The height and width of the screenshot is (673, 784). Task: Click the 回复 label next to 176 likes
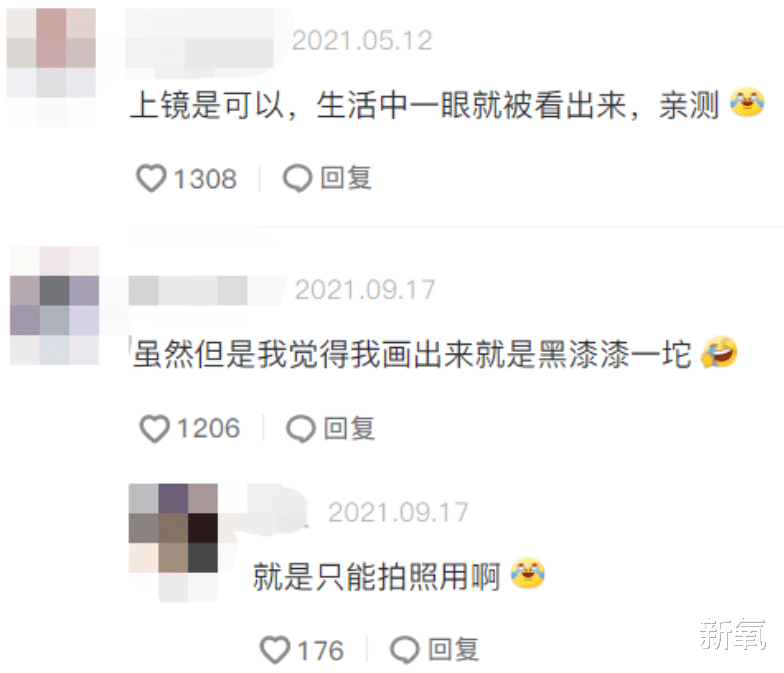[x=454, y=649]
